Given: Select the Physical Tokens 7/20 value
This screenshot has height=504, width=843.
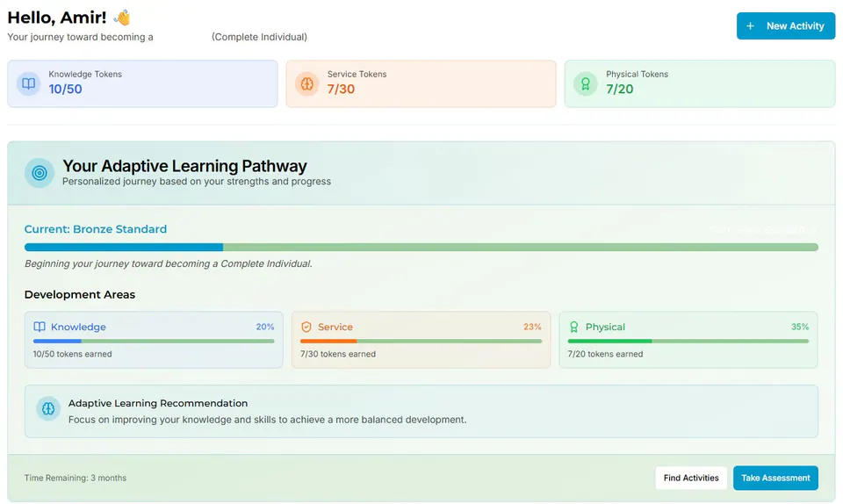Looking at the screenshot, I should pyautogui.click(x=619, y=90).
